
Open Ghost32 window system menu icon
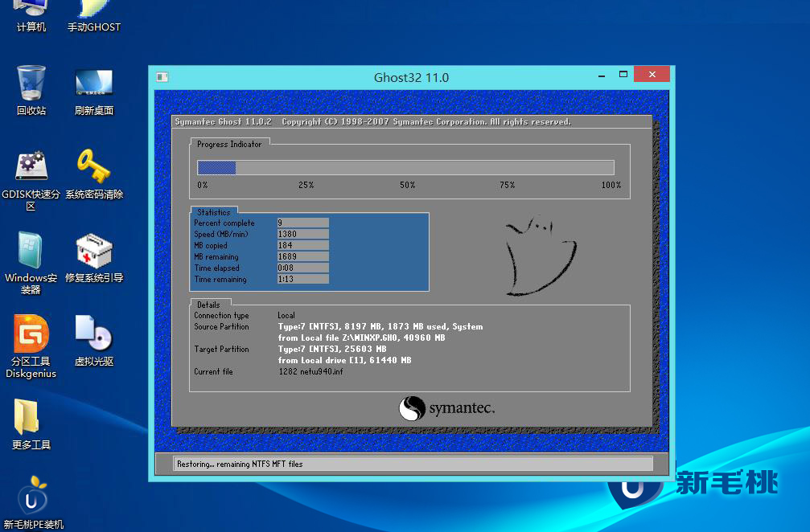pos(162,77)
